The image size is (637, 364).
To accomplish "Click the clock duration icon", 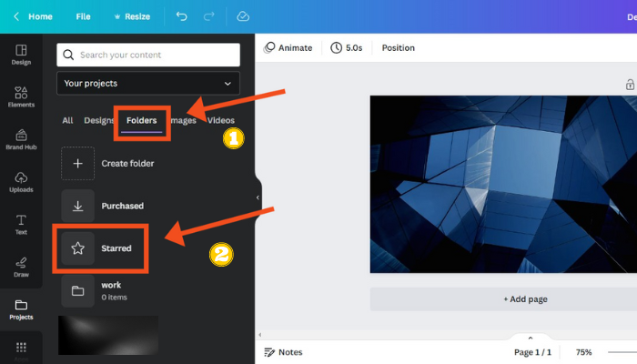I will (336, 48).
